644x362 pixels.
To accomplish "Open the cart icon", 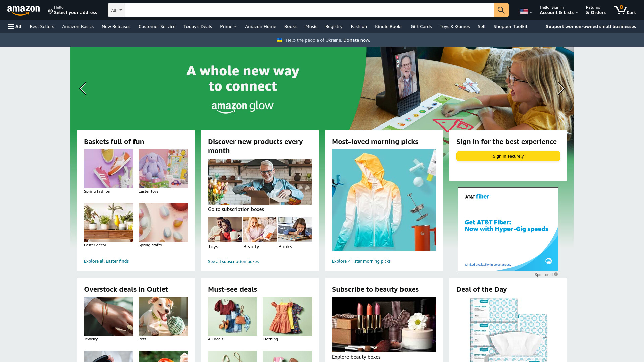I will (x=625, y=10).
